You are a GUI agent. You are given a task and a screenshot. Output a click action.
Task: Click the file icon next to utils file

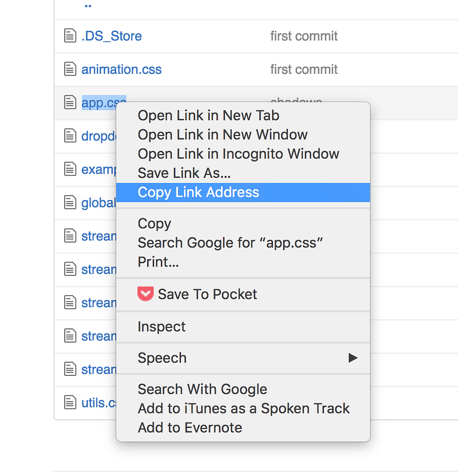click(70, 403)
